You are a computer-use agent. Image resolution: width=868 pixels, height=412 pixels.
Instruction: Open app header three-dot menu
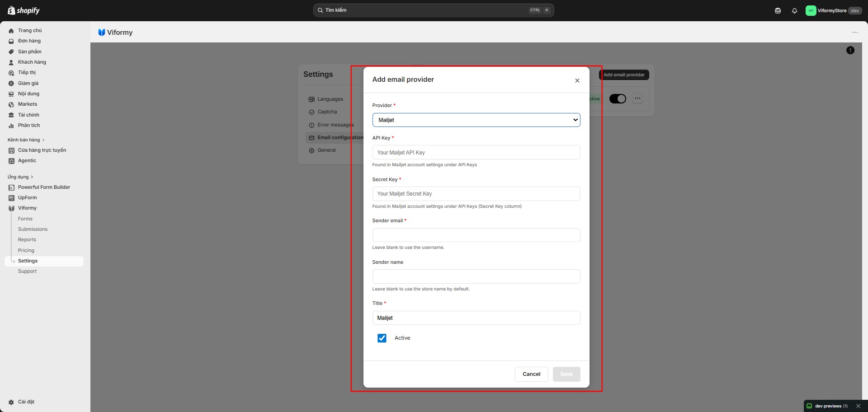(855, 33)
